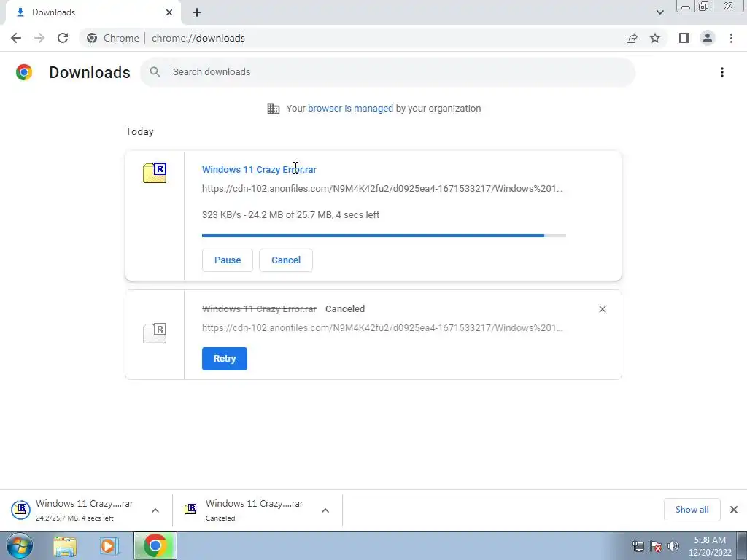
Task: Reload the downloads page
Action: click(x=63, y=38)
